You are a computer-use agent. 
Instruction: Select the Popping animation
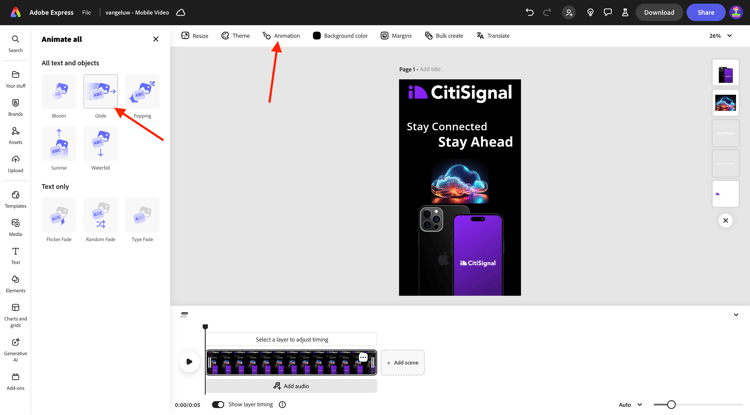[x=142, y=91]
